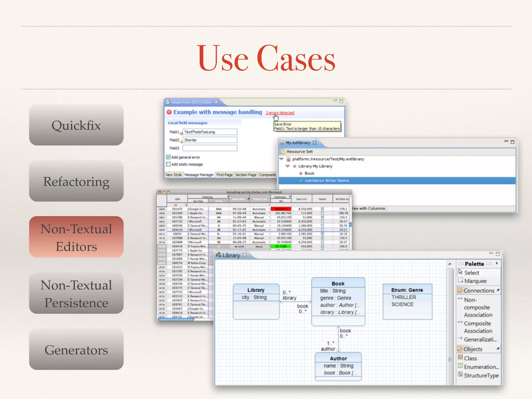The height and width of the screenshot is (399, 532).
Task: Click the palette scroll-up arrow
Action: tap(450, 264)
